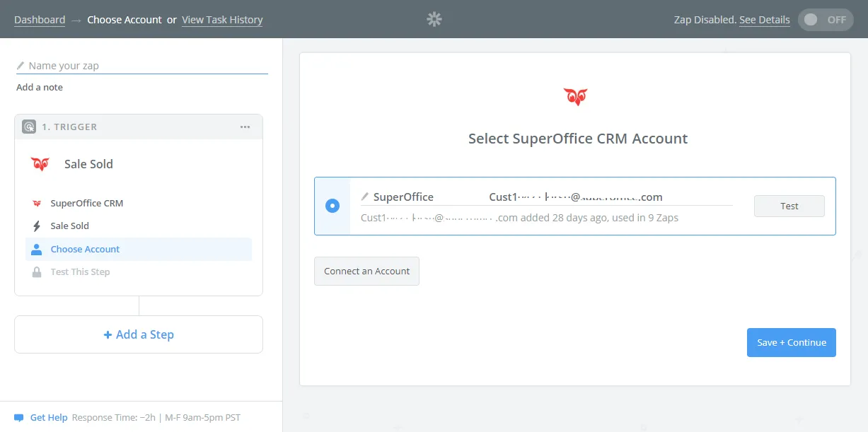Click the lock icon beside Test This Step

37,272
